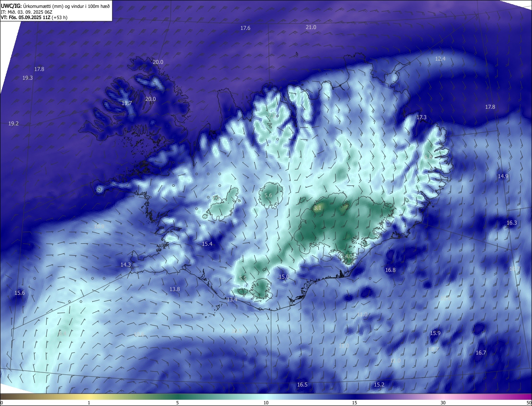Screen dimensions: 532x406
Task: Click the 17.3 value label
Action: (421, 117)
